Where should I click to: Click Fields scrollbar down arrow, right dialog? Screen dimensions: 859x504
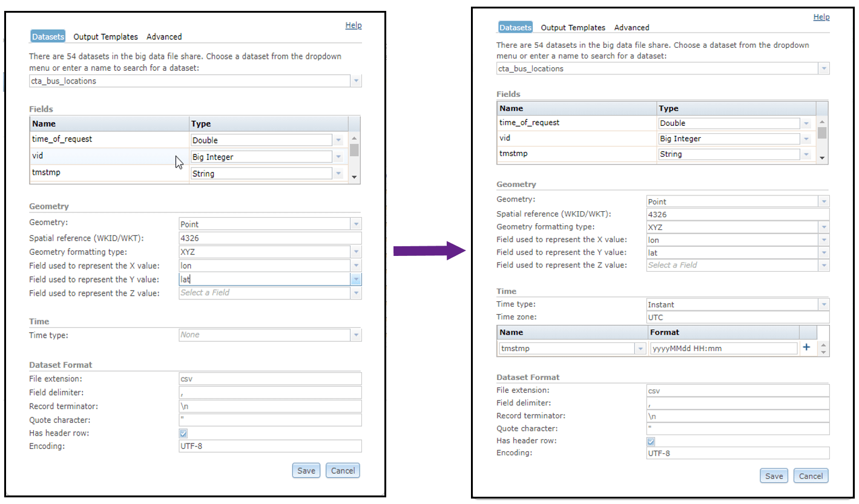pyautogui.click(x=821, y=157)
